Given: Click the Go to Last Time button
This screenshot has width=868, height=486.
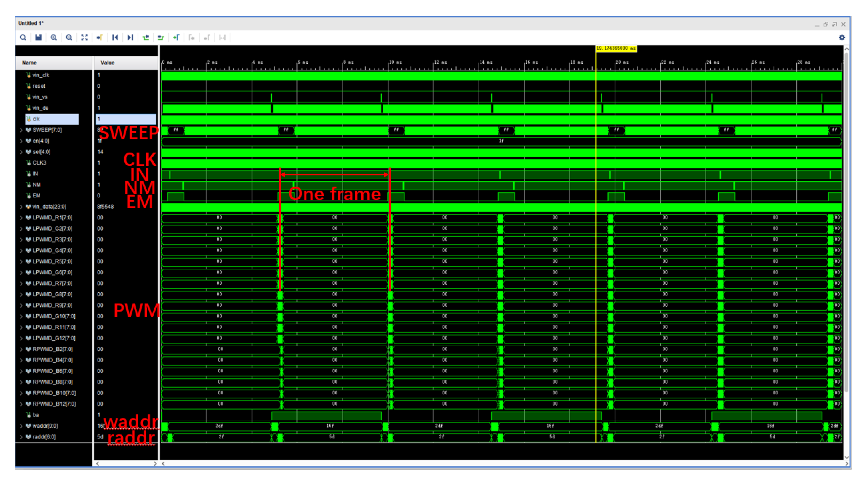Looking at the screenshot, I should 130,37.
